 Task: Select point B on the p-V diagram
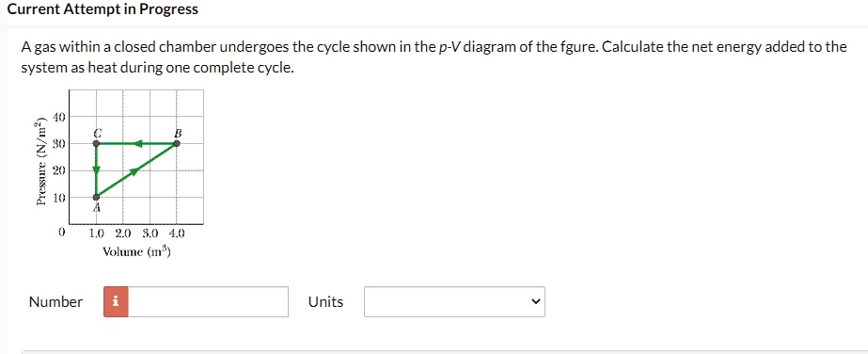[x=177, y=143]
